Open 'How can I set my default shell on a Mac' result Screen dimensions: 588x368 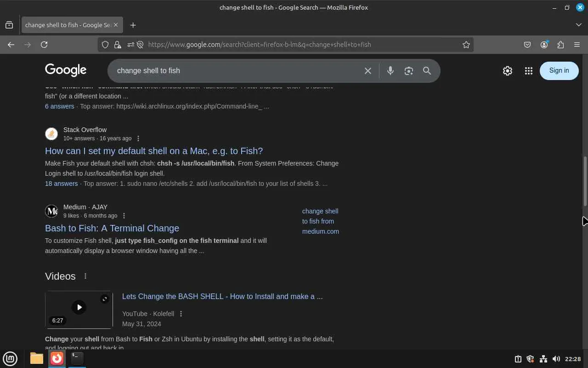[154, 151]
